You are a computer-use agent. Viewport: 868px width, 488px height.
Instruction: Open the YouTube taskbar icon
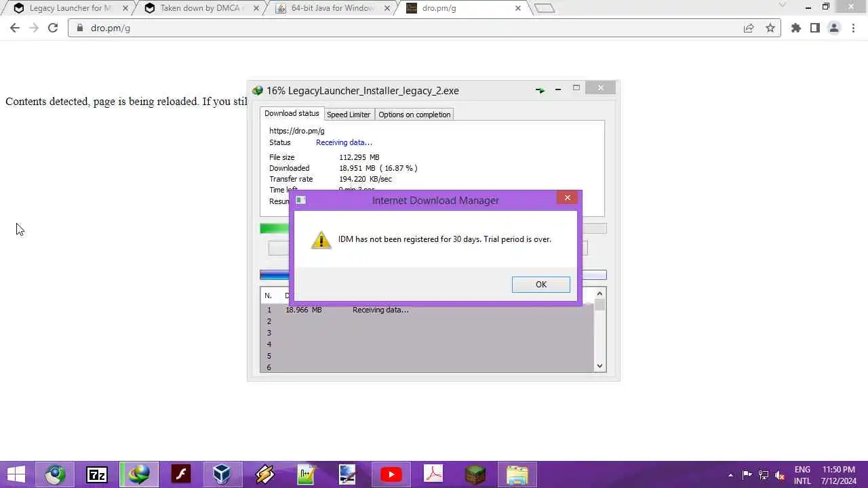click(x=391, y=474)
